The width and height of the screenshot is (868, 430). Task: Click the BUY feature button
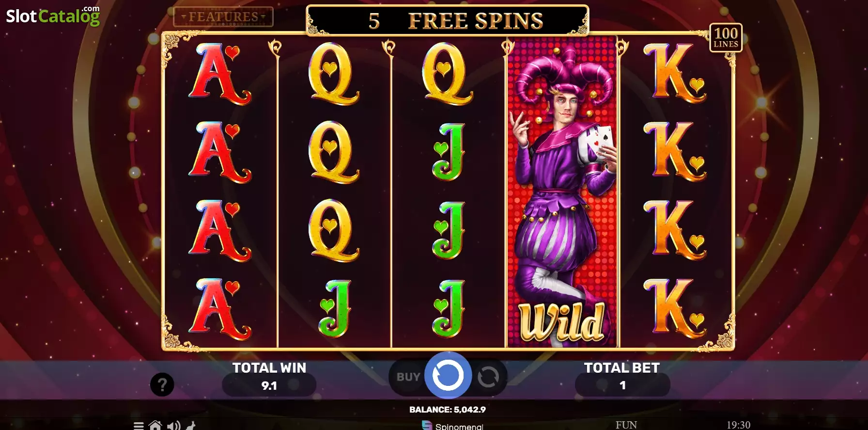pos(408,377)
